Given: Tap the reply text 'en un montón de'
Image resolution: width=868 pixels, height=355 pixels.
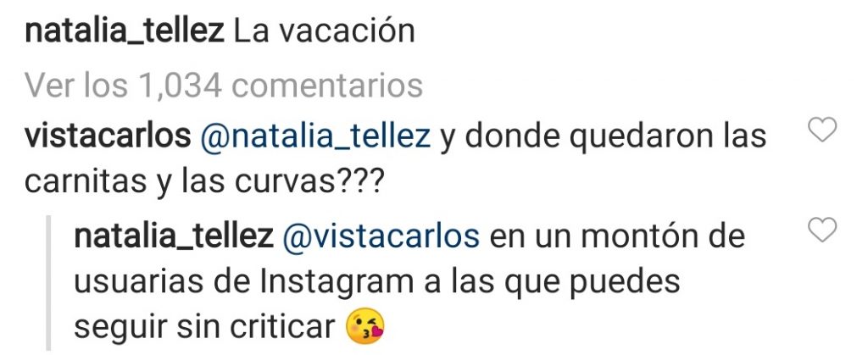Looking at the screenshot, I should click(x=617, y=236).
